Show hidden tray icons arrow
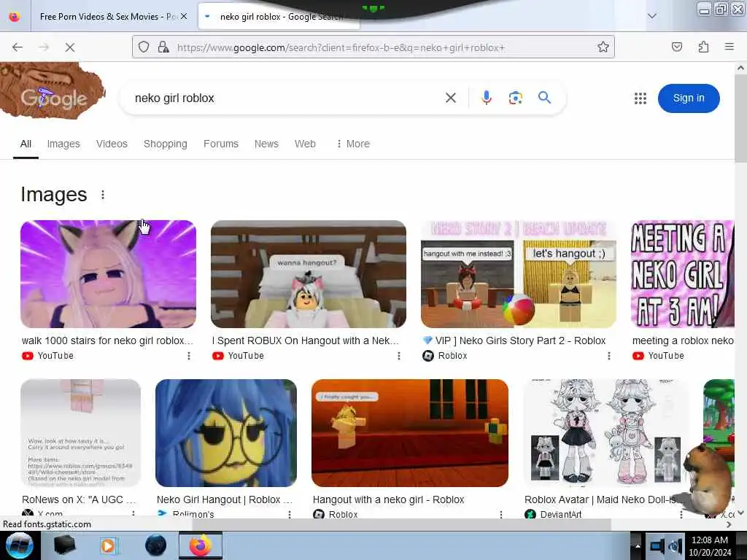Image resolution: width=747 pixels, height=560 pixels. click(637, 545)
